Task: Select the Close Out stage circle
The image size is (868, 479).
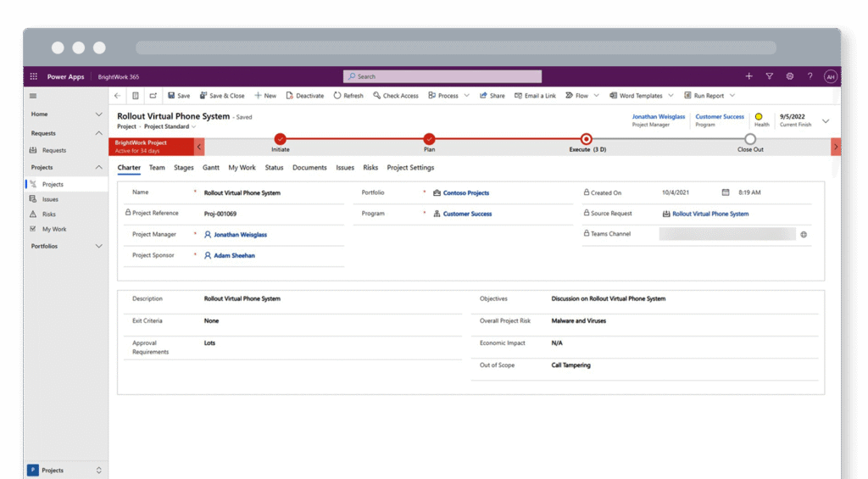Action: click(750, 139)
